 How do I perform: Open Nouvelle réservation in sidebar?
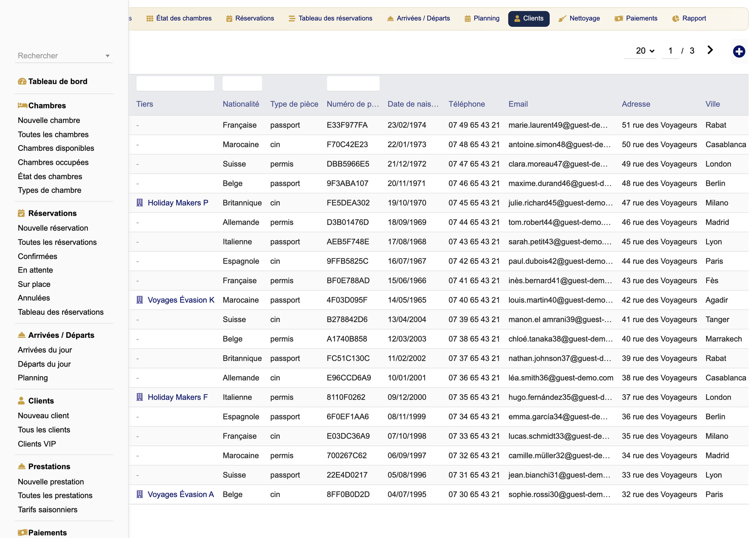click(53, 228)
